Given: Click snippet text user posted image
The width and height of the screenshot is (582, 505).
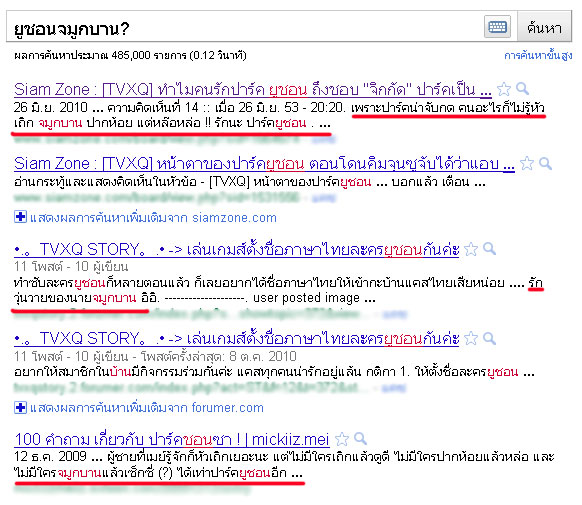Looking at the screenshot, I should 306,298.
